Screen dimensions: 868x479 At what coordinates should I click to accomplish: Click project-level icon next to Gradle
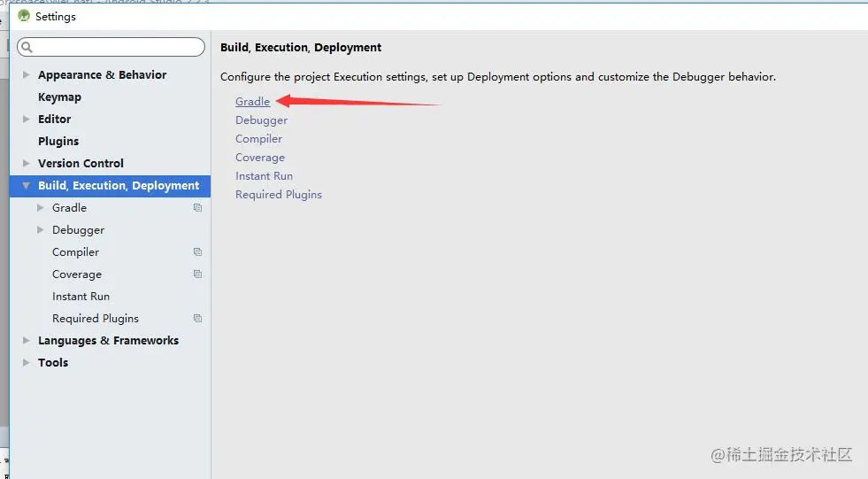click(x=197, y=208)
